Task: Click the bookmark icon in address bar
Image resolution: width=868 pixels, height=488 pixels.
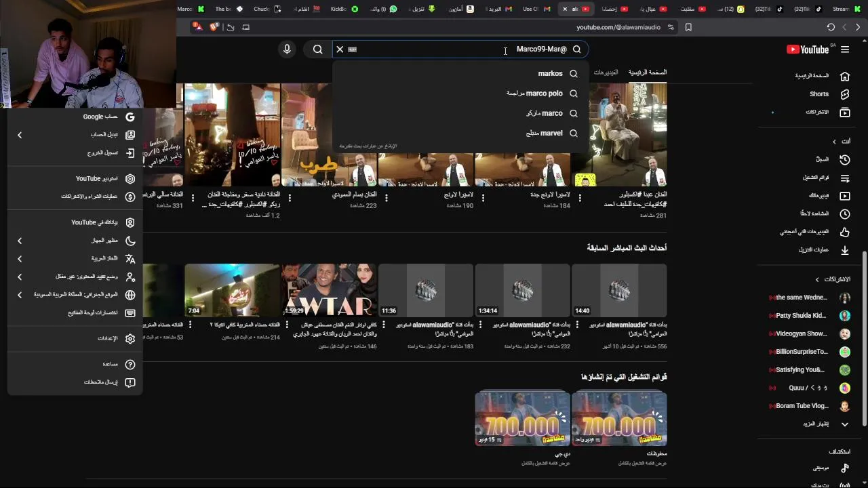Action: [x=688, y=27]
